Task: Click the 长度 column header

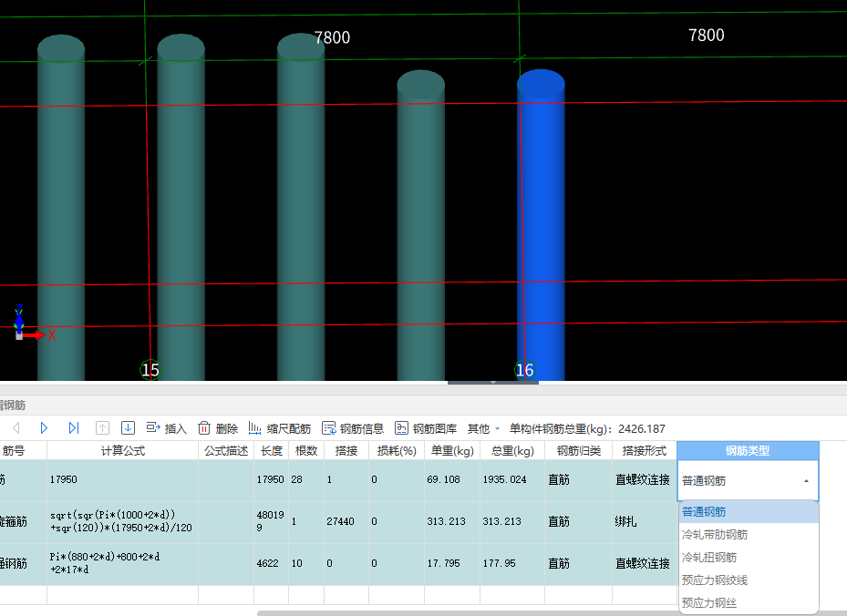Action: (x=271, y=450)
